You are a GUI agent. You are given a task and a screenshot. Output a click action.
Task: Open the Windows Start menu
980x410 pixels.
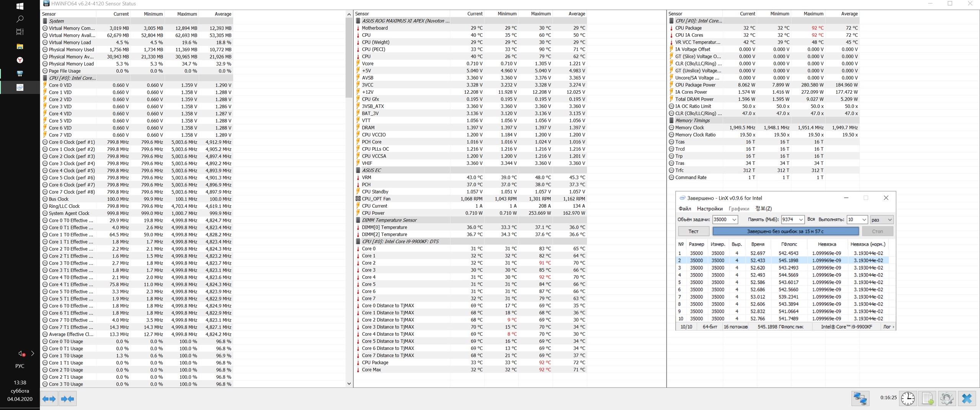click(20, 6)
